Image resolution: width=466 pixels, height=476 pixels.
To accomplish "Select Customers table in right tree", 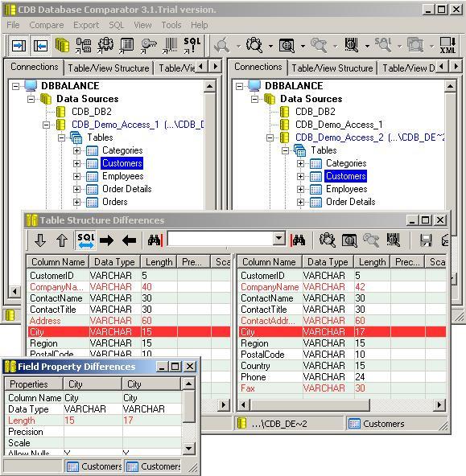I will (346, 176).
